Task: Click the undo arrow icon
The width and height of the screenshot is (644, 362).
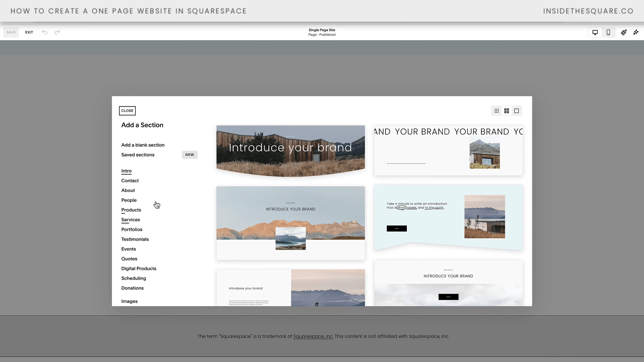Action: tap(45, 32)
